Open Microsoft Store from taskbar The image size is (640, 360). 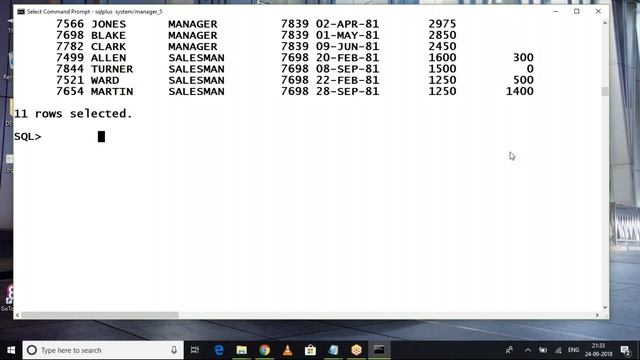[x=310, y=350]
